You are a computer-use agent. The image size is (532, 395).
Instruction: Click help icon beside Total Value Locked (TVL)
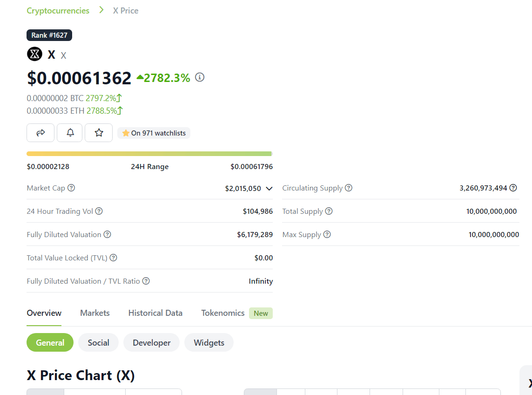(x=113, y=258)
